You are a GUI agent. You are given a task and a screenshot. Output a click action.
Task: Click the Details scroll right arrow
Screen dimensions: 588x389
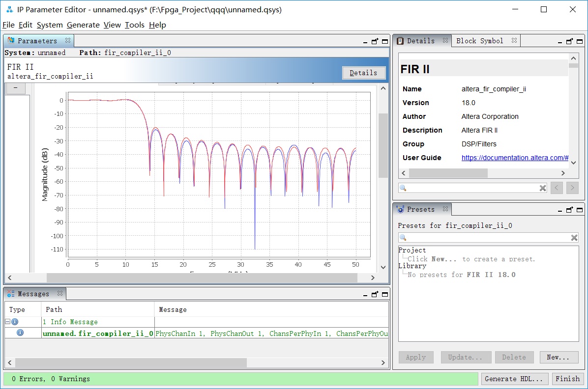[x=562, y=173]
